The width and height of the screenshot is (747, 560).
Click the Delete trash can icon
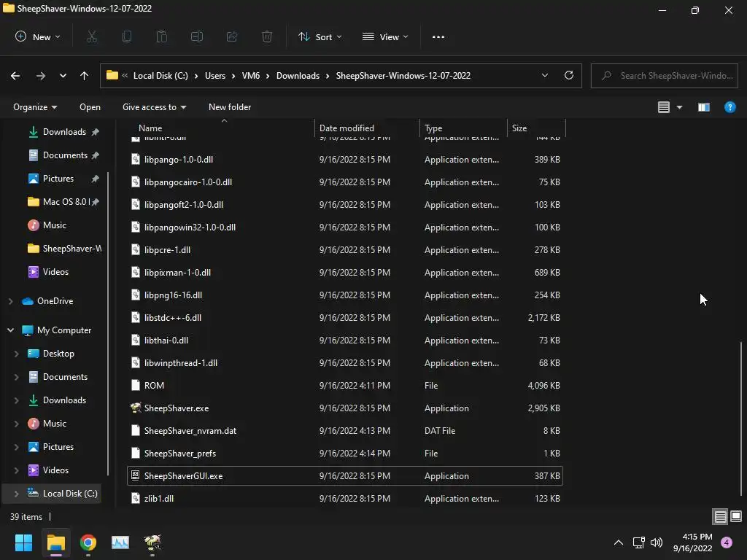(x=267, y=36)
